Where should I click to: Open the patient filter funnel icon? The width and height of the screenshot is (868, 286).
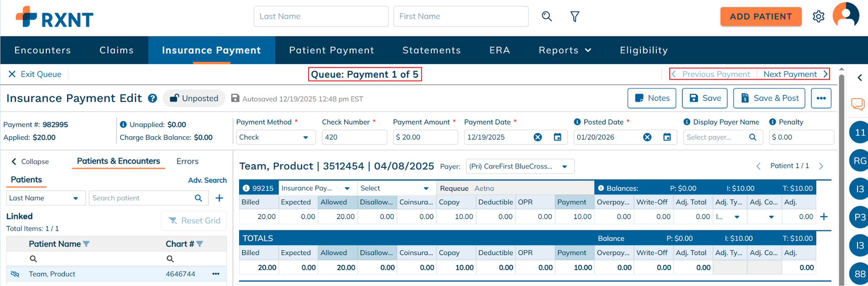coord(575,17)
